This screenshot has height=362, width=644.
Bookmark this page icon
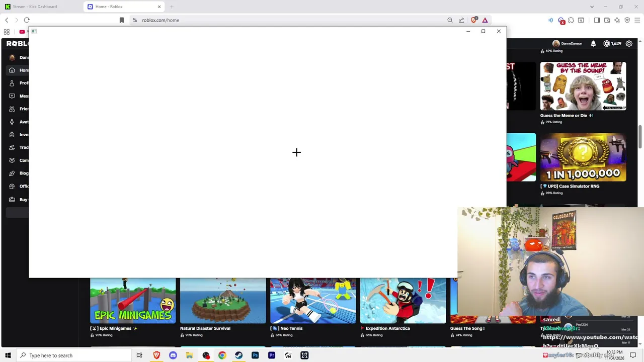pos(122,20)
